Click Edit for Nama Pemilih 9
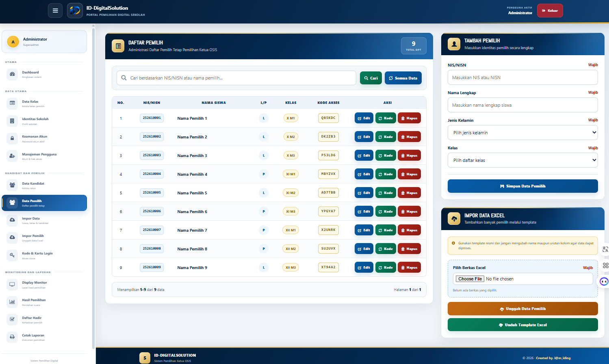609x364 pixels. (364, 267)
